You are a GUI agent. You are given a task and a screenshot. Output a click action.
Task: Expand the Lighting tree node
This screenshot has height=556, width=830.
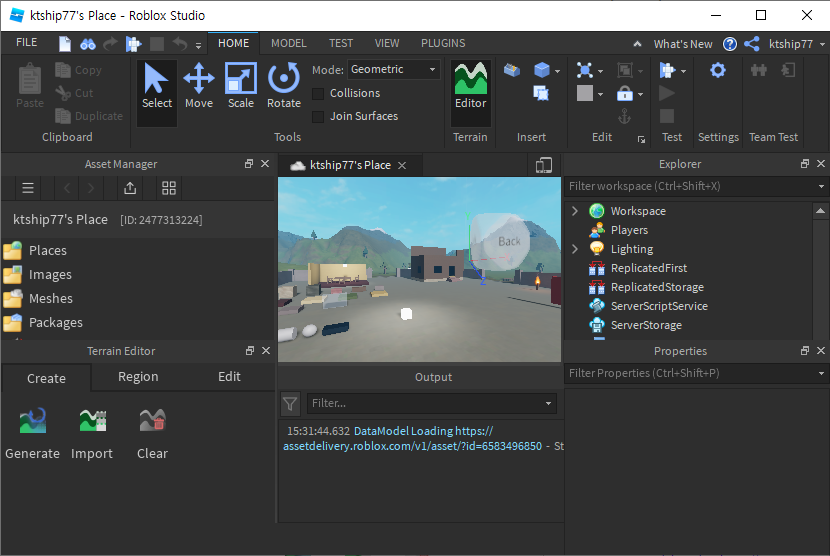click(575, 249)
